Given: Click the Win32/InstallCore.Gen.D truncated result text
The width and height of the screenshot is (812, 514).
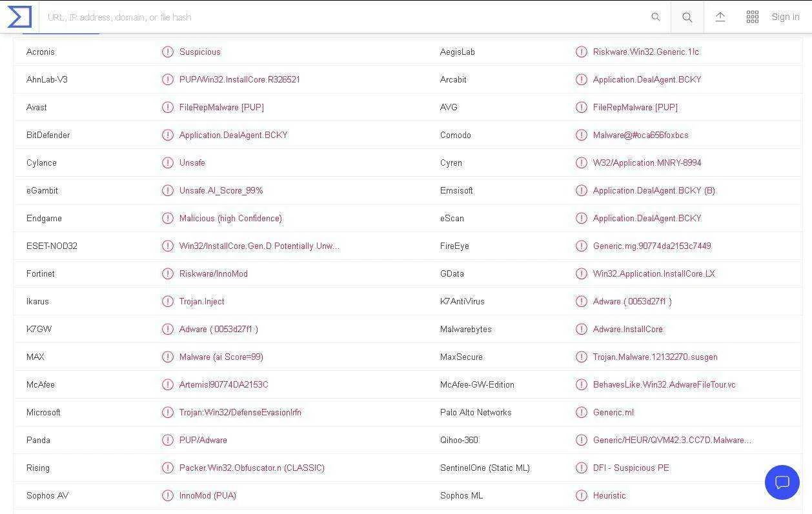Looking at the screenshot, I should coord(259,246).
